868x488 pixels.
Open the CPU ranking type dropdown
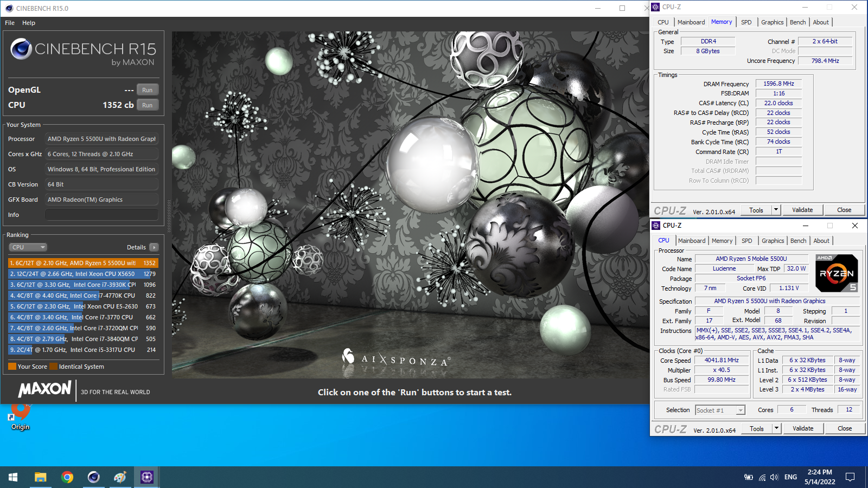pos(28,247)
